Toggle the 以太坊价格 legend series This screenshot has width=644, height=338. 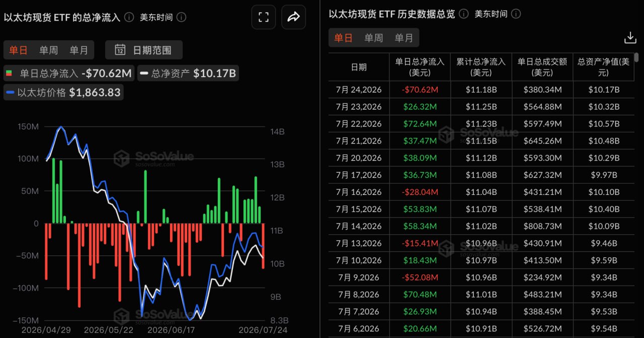(x=63, y=93)
